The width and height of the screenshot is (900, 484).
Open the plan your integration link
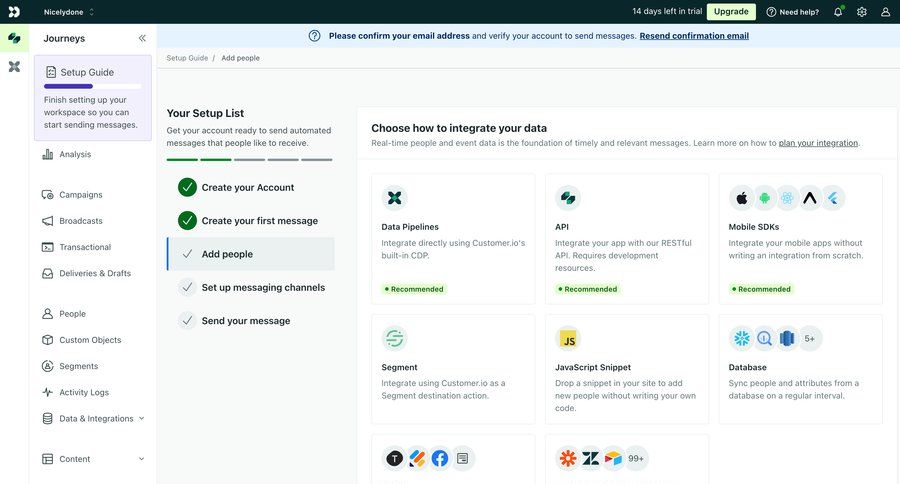tap(818, 143)
